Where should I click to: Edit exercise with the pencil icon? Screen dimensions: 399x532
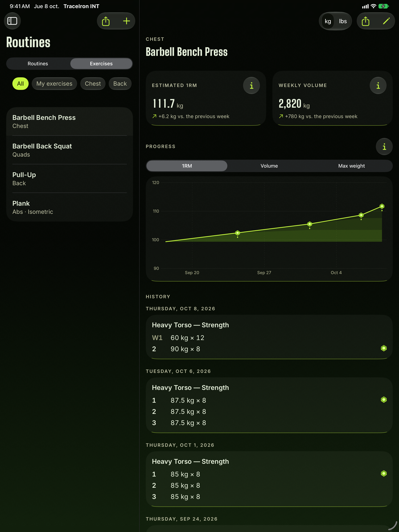386,21
